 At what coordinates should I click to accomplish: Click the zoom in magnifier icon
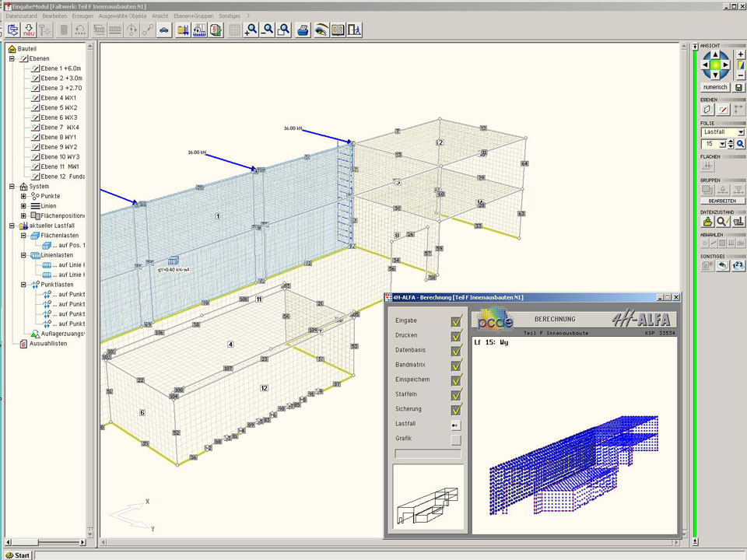click(x=251, y=30)
